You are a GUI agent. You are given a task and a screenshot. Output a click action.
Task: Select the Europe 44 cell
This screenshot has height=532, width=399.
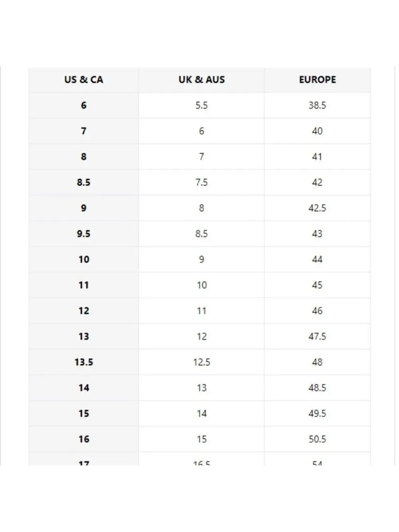[x=317, y=259]
